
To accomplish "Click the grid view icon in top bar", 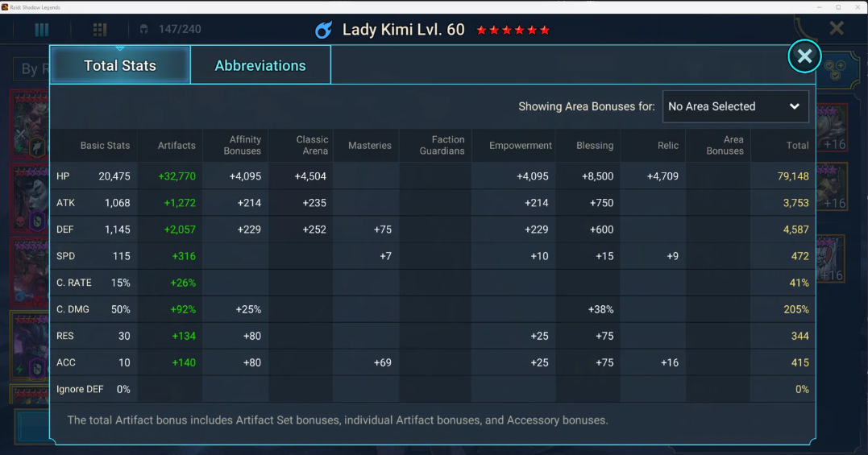I will 100,29.
